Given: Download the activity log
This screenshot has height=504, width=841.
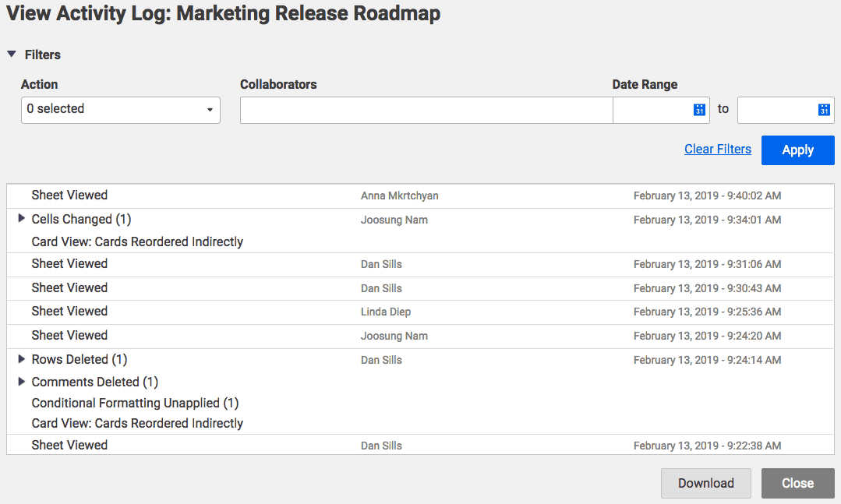Looking at the screenshot, I should coord(705,483).
